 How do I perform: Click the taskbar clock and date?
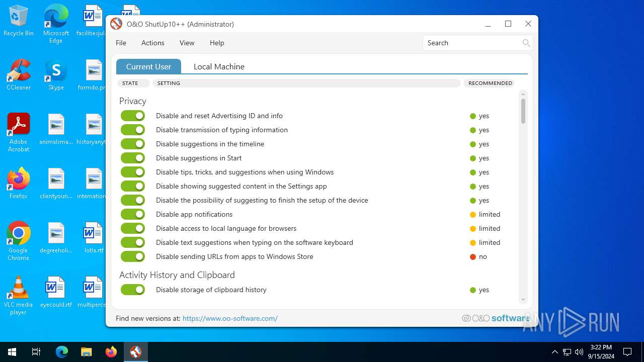601,352
